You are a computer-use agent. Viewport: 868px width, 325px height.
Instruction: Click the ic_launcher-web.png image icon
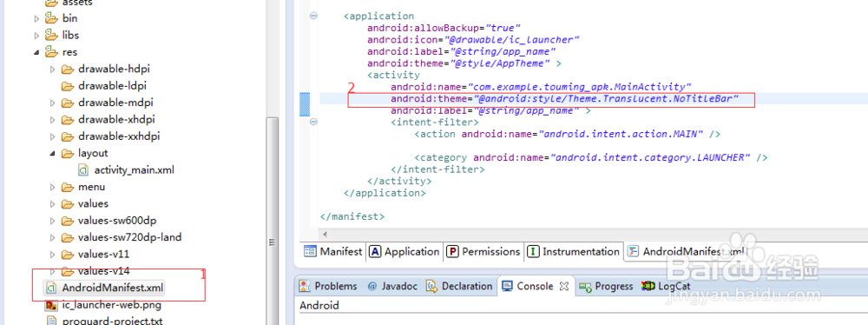[x=51, y=305]
